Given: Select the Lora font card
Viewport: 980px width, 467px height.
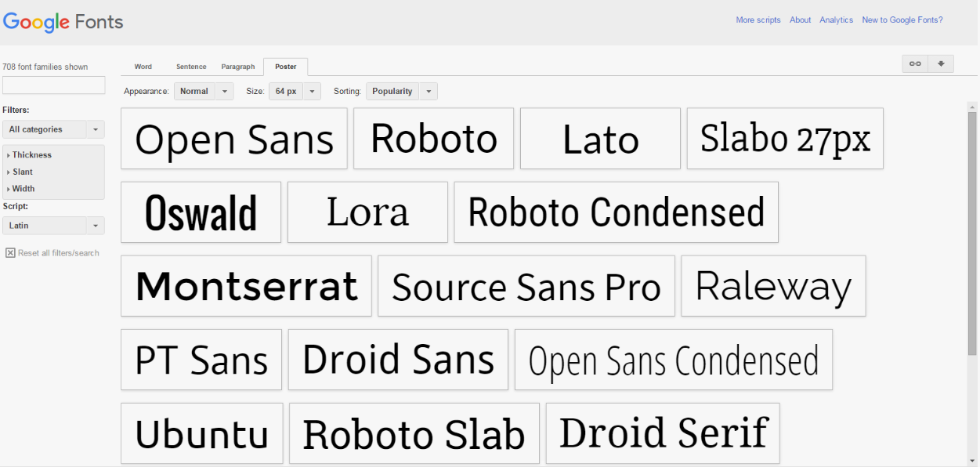Looking at the screenshot, I should coord(368,212).
